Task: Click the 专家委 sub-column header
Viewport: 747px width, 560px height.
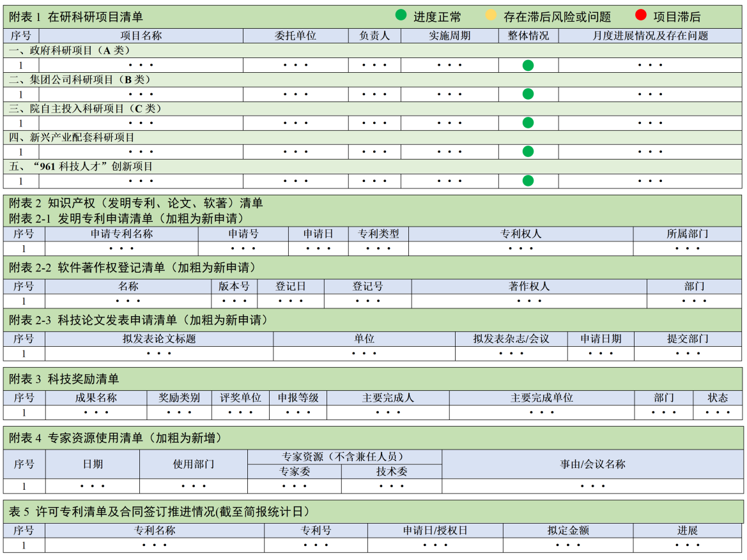Action: [295, 471]
